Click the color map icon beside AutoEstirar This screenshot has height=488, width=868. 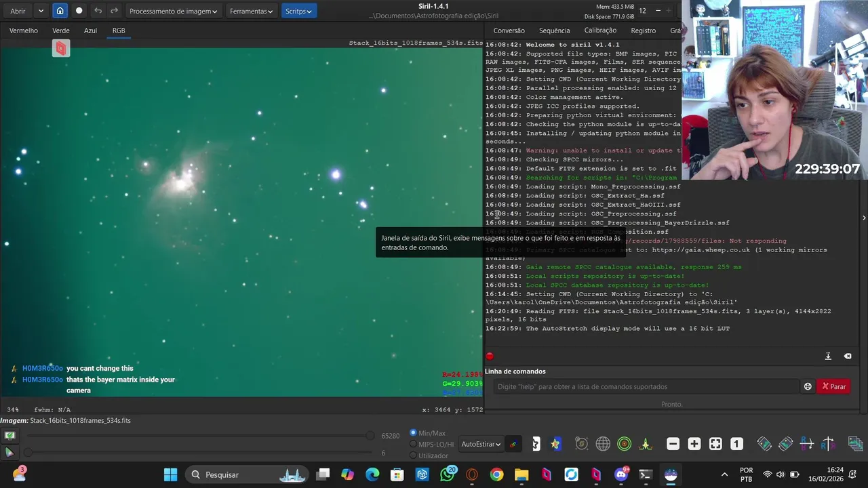point(513,444)
